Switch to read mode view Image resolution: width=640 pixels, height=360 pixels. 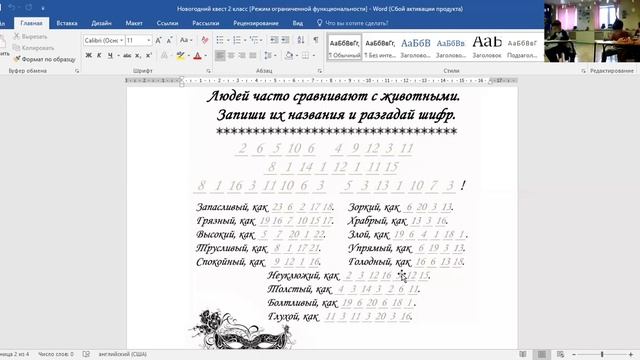click(523, 354)
